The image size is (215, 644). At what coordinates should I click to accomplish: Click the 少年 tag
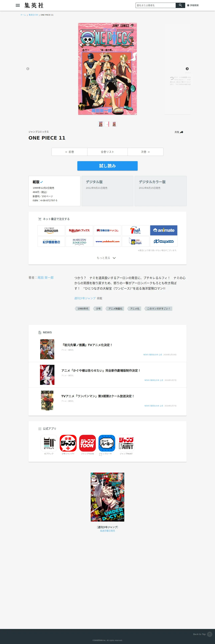[98, 309]
